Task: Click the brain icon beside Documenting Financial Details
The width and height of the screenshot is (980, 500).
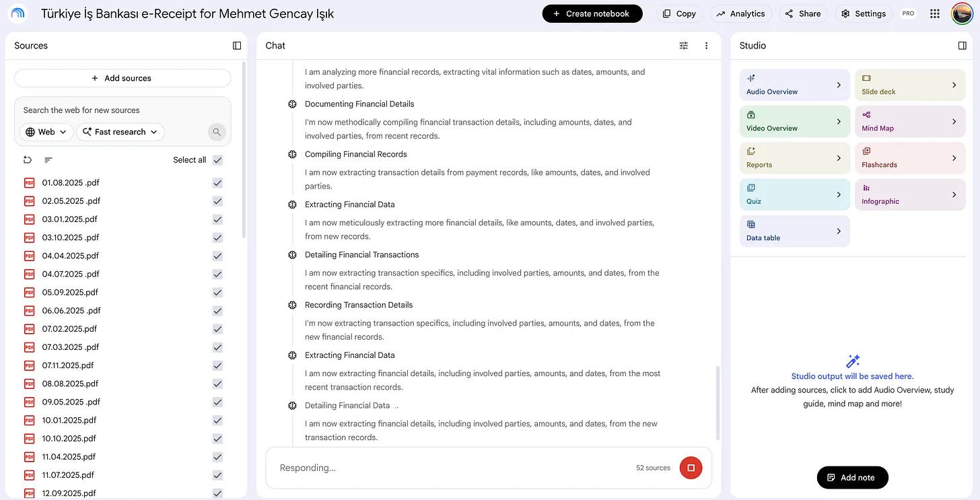Action: 292,104
